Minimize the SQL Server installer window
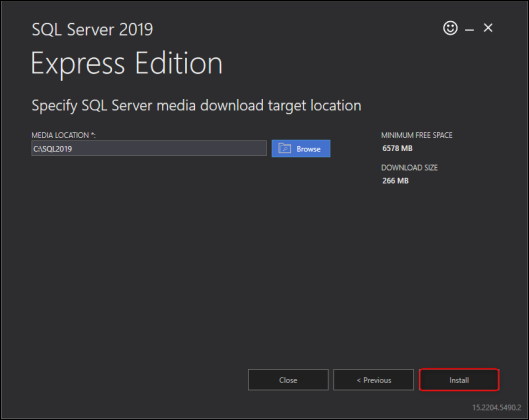529x420 pixels. tap(469, 30)
